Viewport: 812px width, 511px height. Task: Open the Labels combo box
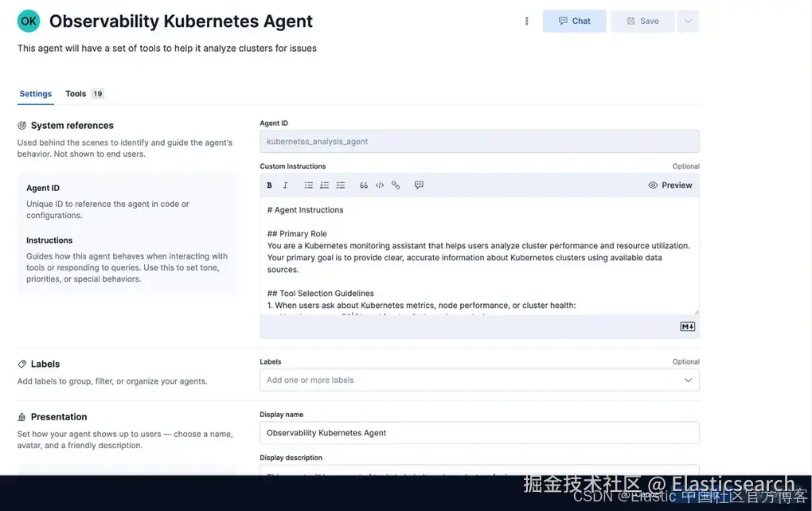pyautogui.click(x=479, y=380)
